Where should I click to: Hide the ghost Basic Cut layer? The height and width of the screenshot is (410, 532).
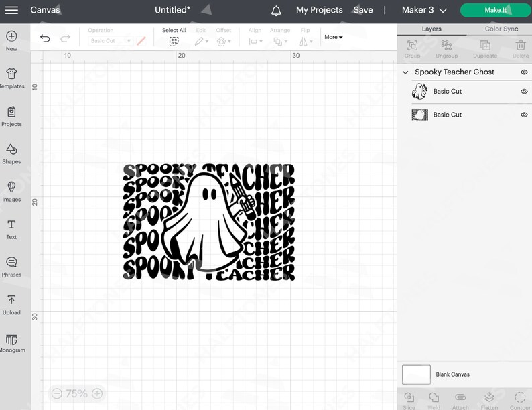point(524,92)
